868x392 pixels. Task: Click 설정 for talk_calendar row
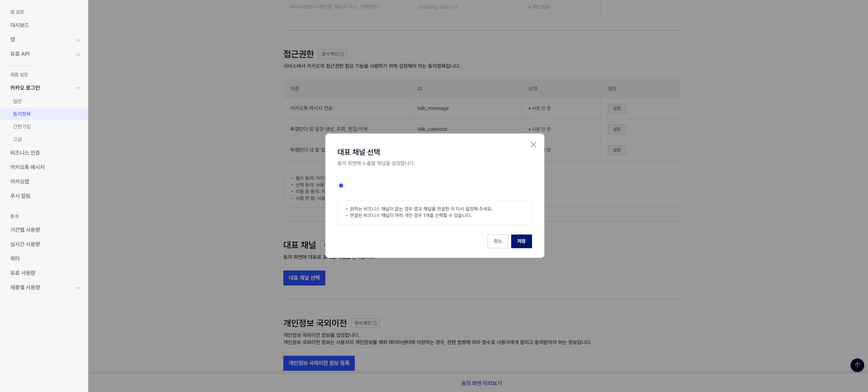tap(617, 129)
